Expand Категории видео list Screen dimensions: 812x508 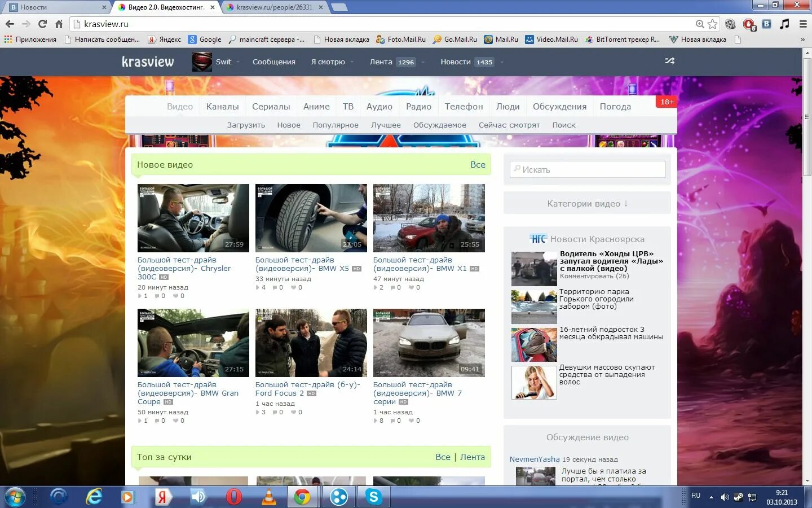tap(587, 203)
